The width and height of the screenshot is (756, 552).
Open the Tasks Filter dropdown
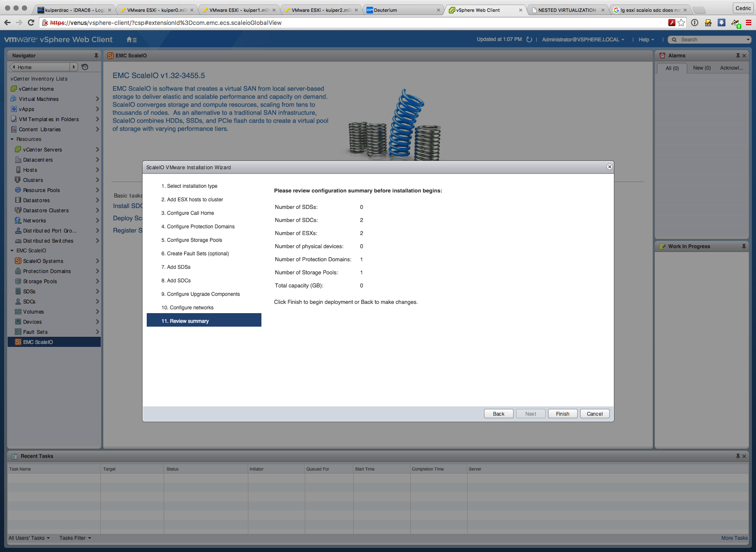pos(75,538)
